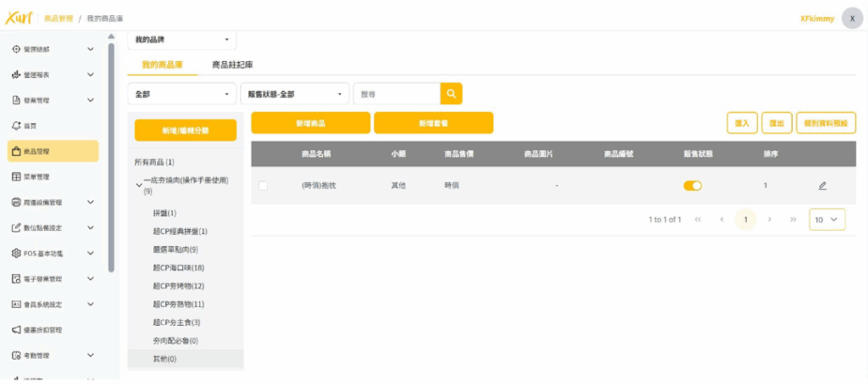Viewport: 868px width, 386px height.
Task: Open the 我的品牌 dropdown
Action: click(x=181, y=40)
